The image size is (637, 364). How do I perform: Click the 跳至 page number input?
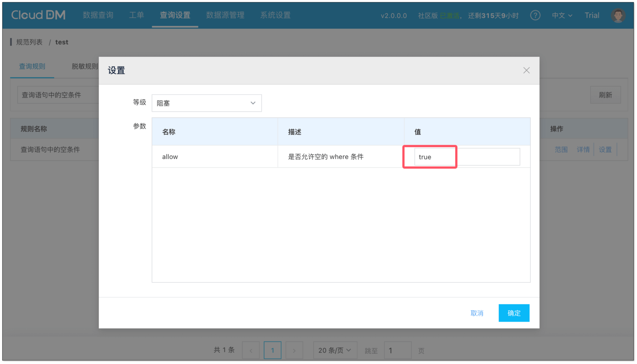[x=397, y=351]
